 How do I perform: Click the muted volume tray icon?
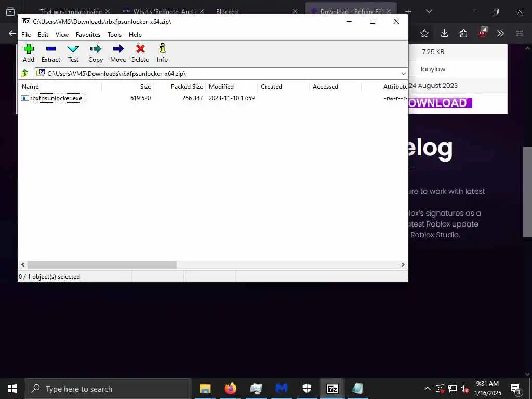pyautogui.click(x=464, y=389)
